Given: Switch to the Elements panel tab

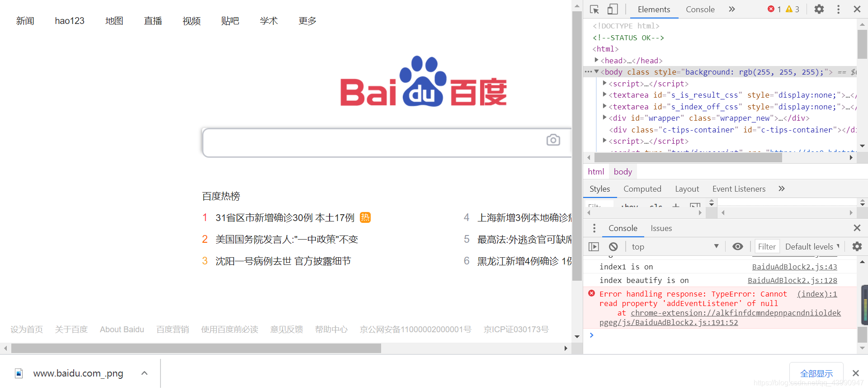Looking at the screenshot, I should (654, 9).
